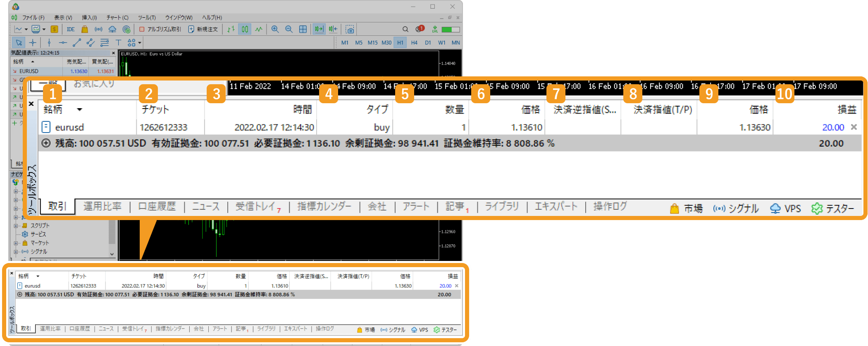Set timeframe to M15
Screen dimensions: 868x346
[x=372, y=43]
